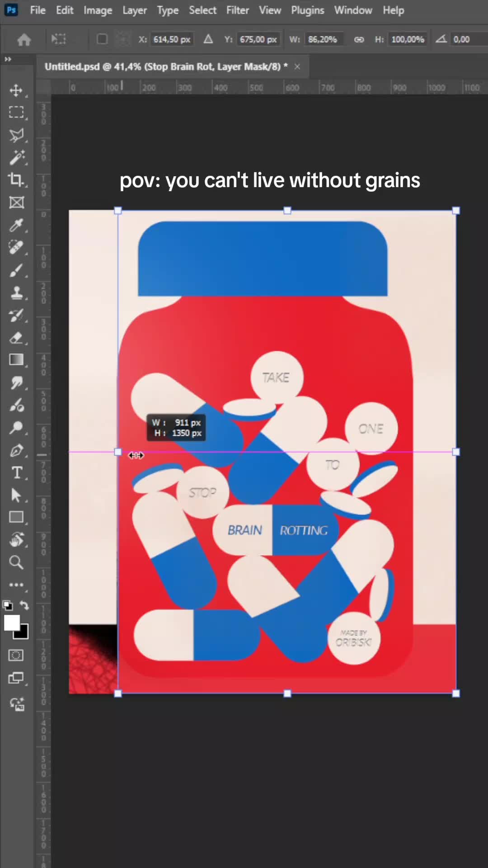Select the Rectangle shape tool
The image size is (488, 868).
pos(16,517)
